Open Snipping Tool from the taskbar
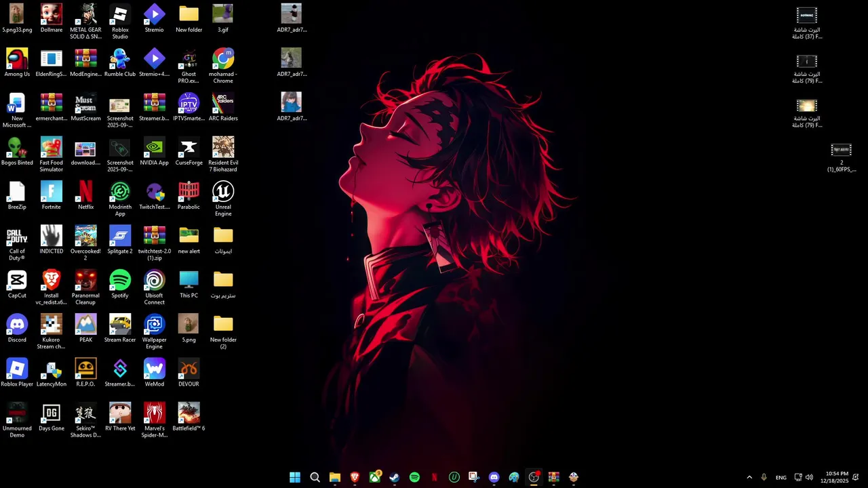868x488 pixels. [x=474, y=477]
